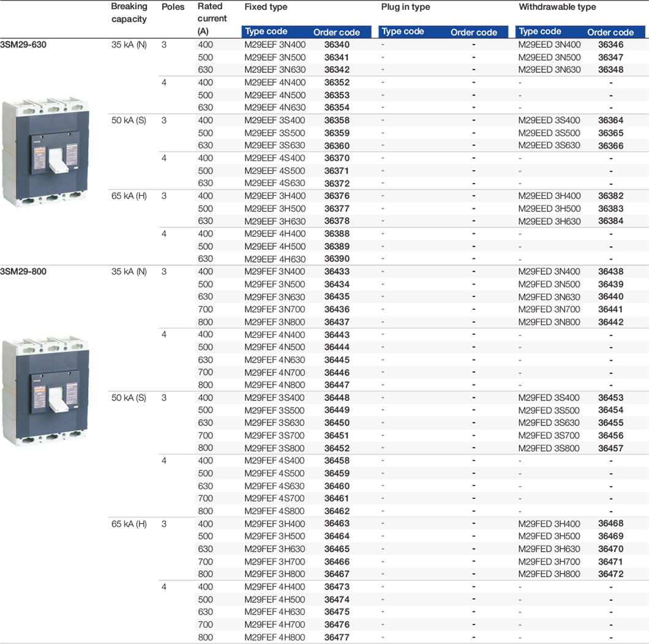Image resolution: width=649 pixels, height=644 pixels.
Task: Select the 3SM29-800 model label
Action: pyautogui.click(x=24, y=271)
